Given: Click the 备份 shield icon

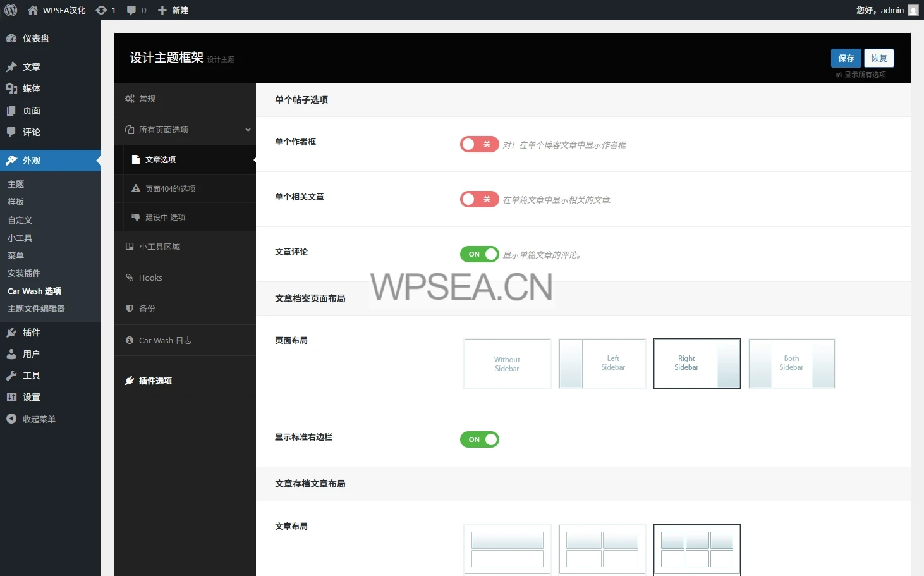Looking at the screenshot, I should point(130,309).
